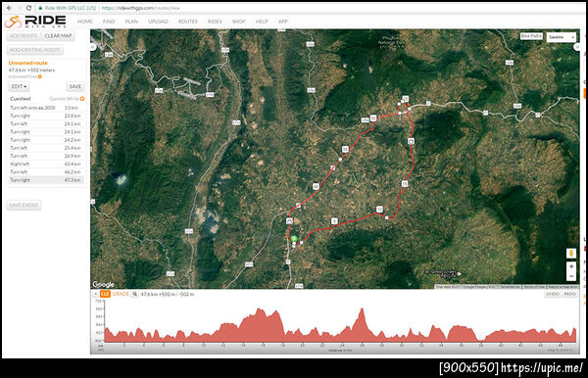Reload the page with the refresh icon
Screen dimensions: 588x378
[28, 8]
